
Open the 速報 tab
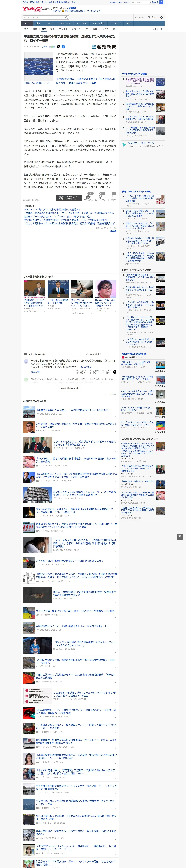(x=38, y=24)
